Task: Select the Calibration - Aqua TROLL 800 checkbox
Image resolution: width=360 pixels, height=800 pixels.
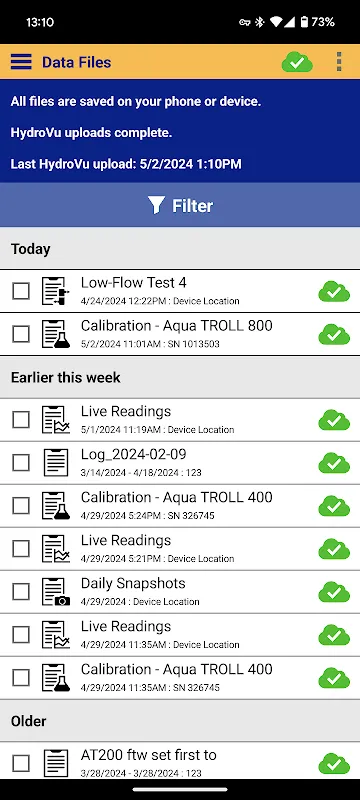Action: (21, 334)
